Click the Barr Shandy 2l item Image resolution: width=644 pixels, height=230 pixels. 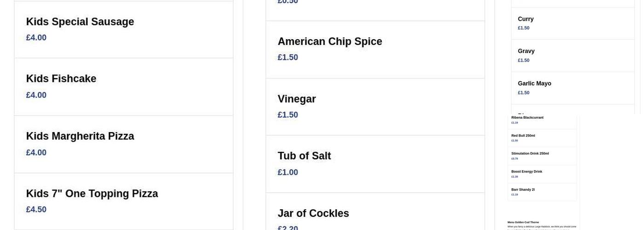point(523,190)
